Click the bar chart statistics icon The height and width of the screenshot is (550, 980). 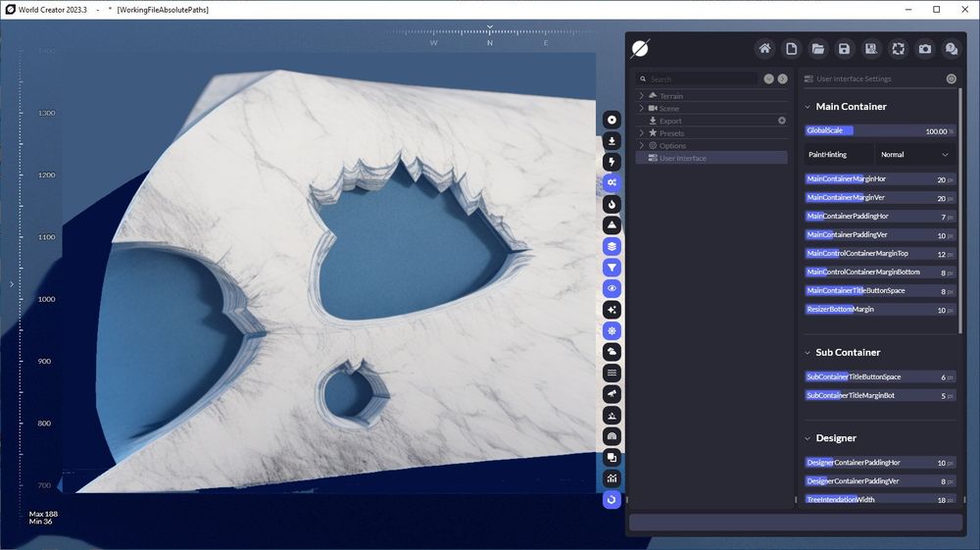pyautogui.click(x=612, y=478)
